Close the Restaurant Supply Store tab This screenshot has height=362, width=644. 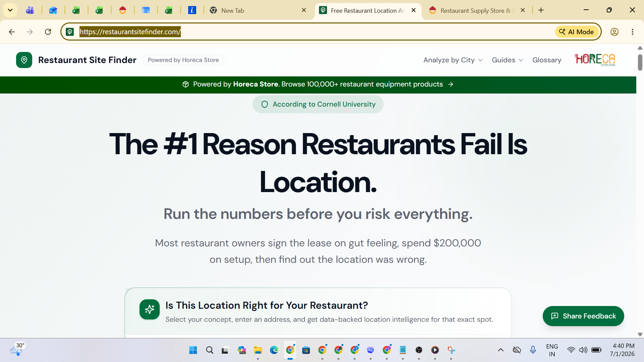pyautogui.click(x=523, y=10)
